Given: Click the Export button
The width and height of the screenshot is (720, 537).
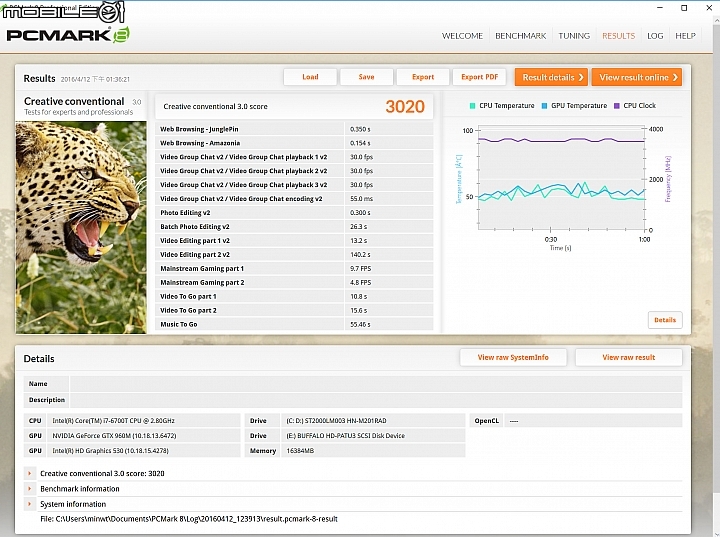Looking at the screenshot, I should (x=423, y=77).
